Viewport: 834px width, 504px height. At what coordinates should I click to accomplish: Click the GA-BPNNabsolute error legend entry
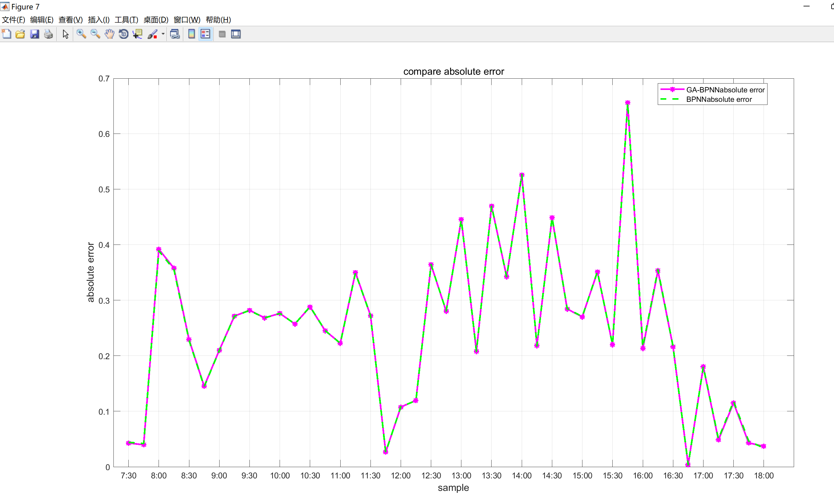pos(725,90)
